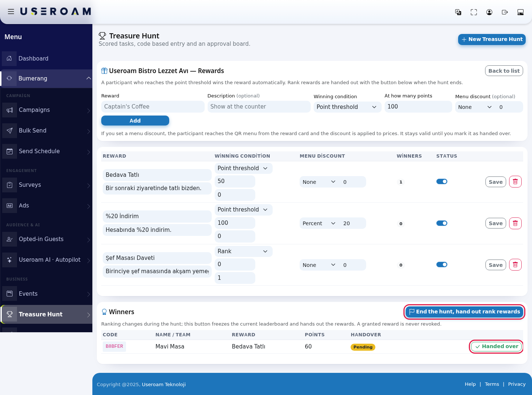Click the screen layout icon in header
The height and width of the screenshot is (395, 532).
pyautogui.click(x=521, y=12)
